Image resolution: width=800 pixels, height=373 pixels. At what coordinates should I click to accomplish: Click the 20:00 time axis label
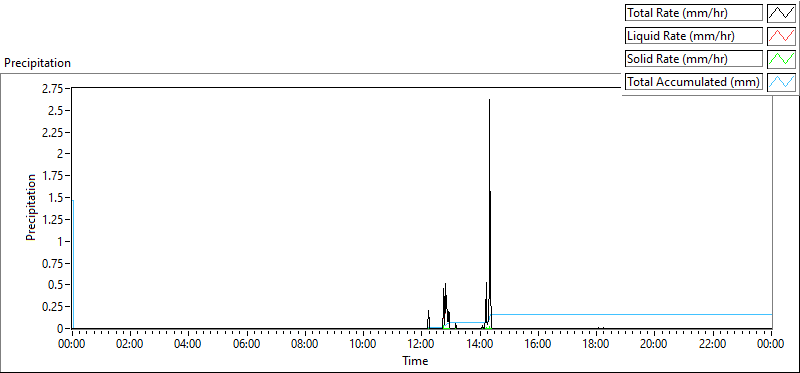[x=655, y=344]
